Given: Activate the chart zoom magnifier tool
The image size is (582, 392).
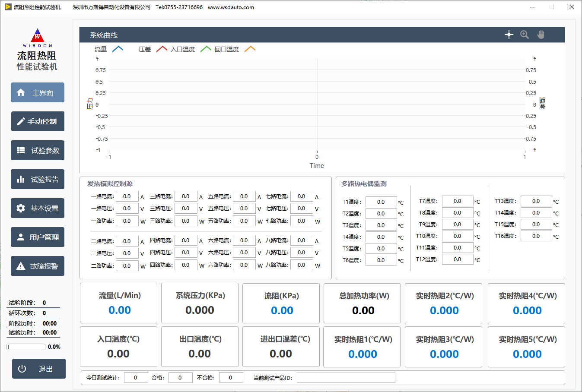Looking at the screenshot, I should coord(525,35).
